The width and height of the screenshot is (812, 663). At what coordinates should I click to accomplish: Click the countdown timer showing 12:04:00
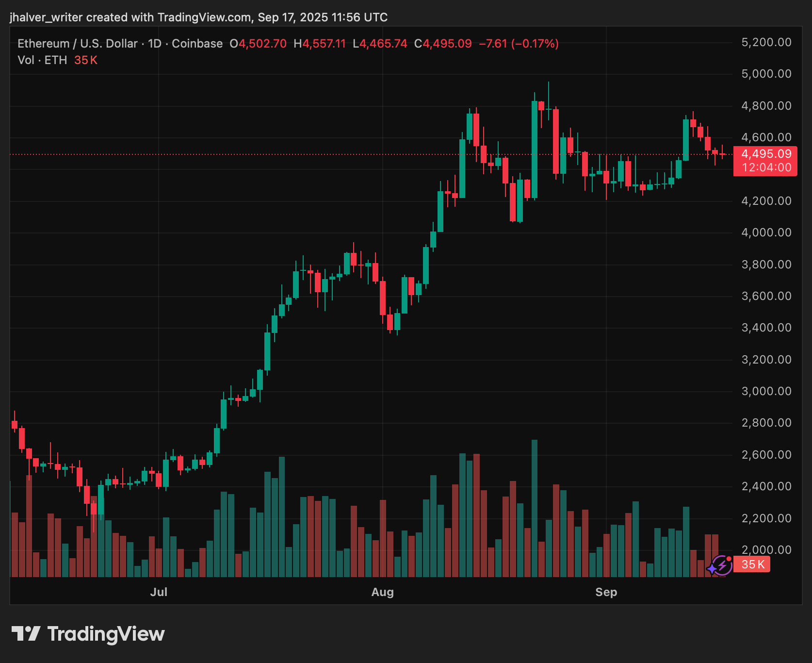coord(765,166)
